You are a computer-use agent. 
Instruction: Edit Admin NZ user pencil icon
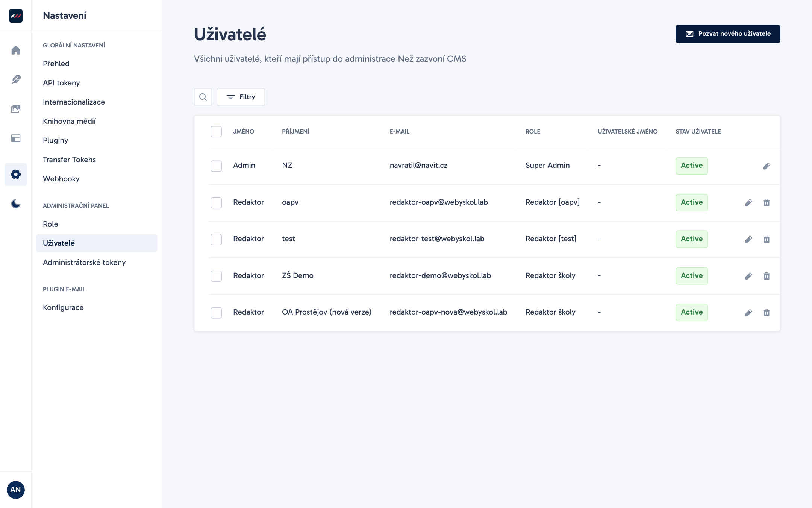[x=767, y=166]
